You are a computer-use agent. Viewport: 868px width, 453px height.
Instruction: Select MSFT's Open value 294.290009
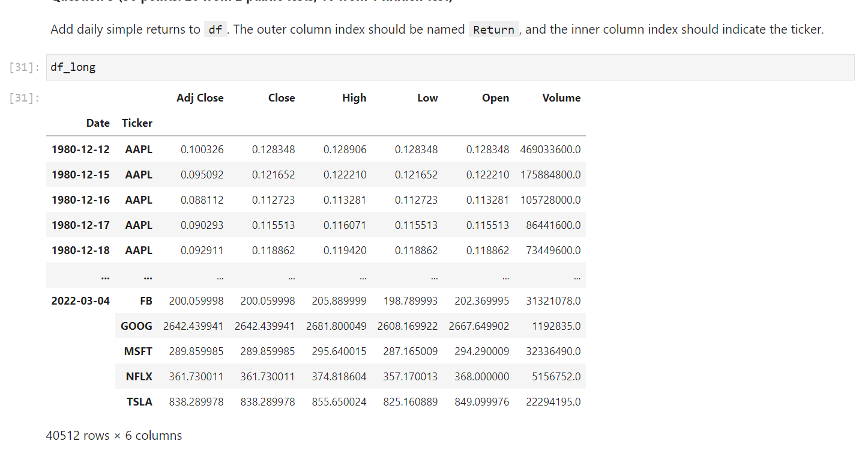(x=482, y=351)
